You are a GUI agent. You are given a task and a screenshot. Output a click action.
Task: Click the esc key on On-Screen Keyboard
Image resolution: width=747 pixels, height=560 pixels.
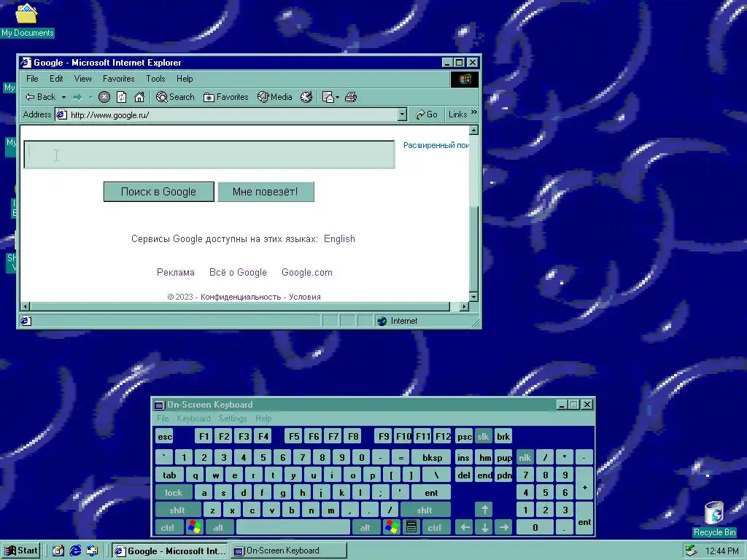point(165,436)
